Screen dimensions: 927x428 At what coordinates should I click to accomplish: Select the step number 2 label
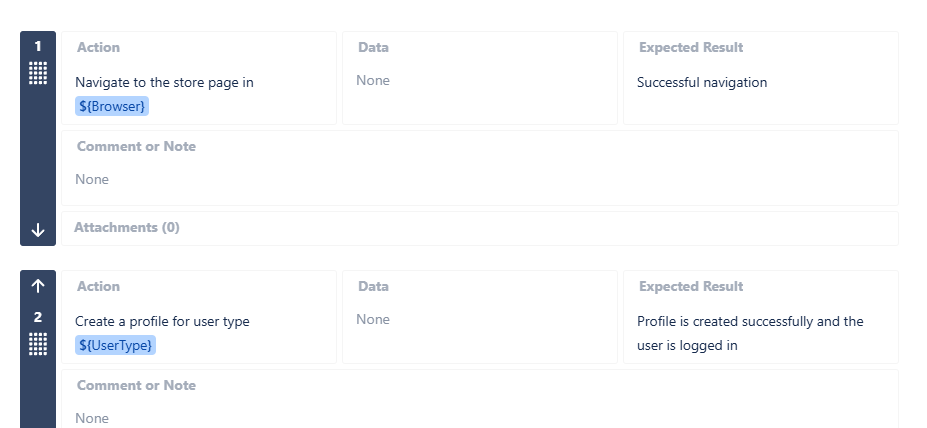click(38, 317)
